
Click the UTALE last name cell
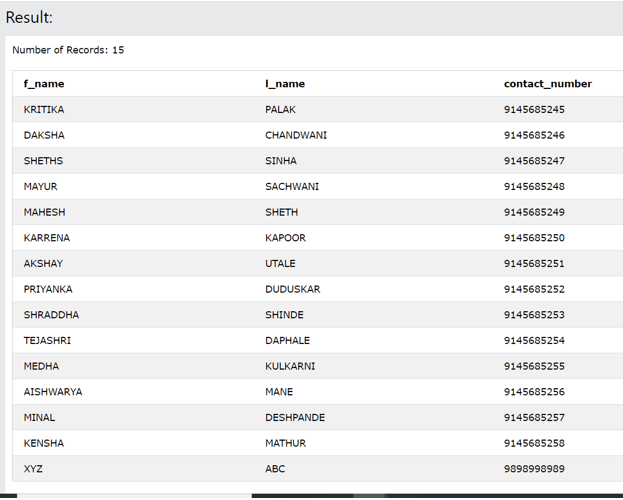click(x=281, y=264)
